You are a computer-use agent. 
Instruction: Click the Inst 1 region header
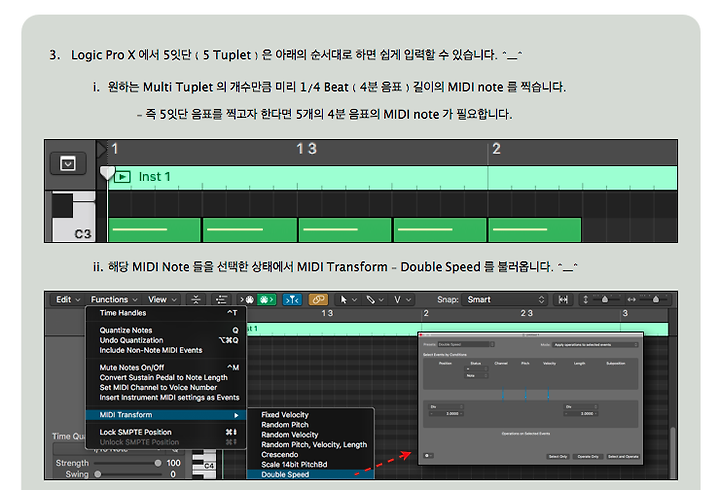(x=392, y=177)
